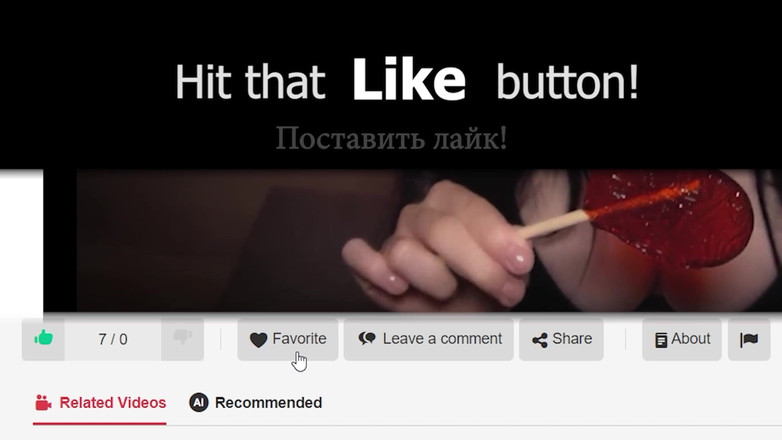Click the speech bubble comment icon
The image size is (782, 440).
pyautogui.click(x=367, y=339)
